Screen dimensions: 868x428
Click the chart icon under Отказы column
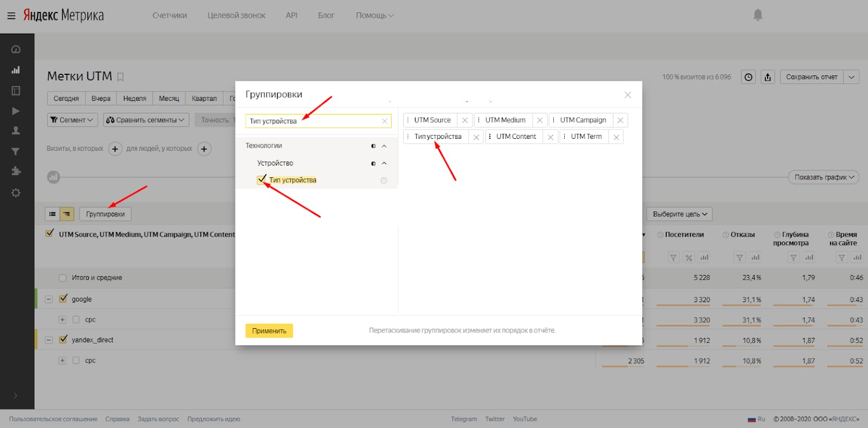point(755,258)
